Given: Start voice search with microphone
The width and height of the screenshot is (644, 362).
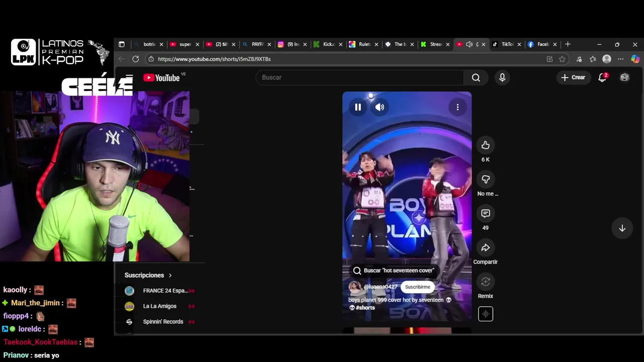Looking at the screenshot, I should point(502,77).
